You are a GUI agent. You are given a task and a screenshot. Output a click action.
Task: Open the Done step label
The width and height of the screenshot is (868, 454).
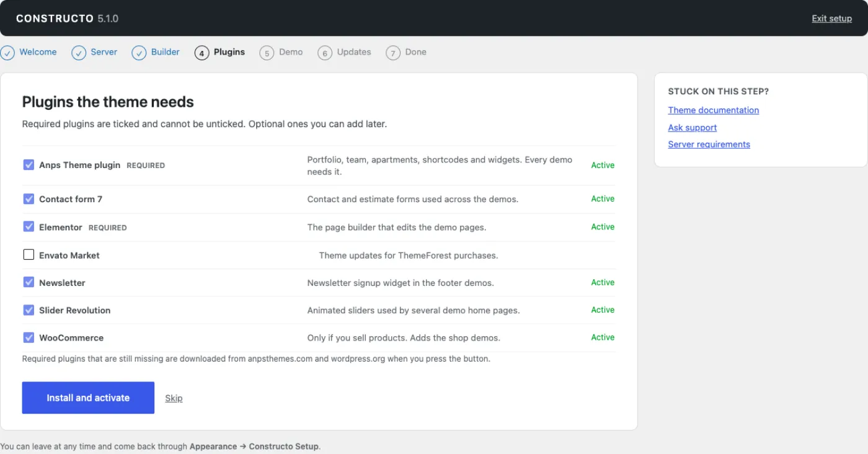click(x=415, y=52)
